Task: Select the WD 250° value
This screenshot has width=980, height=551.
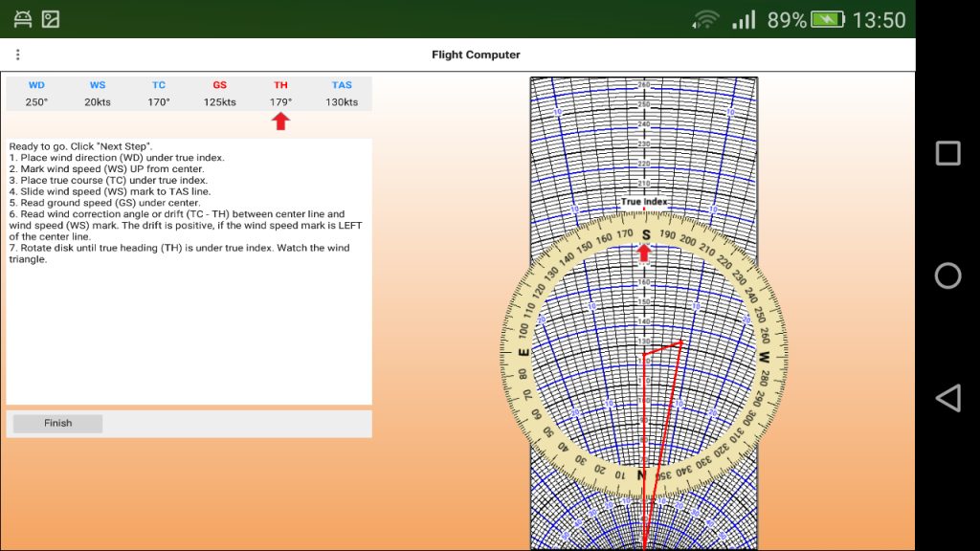Action: [36, 101]
